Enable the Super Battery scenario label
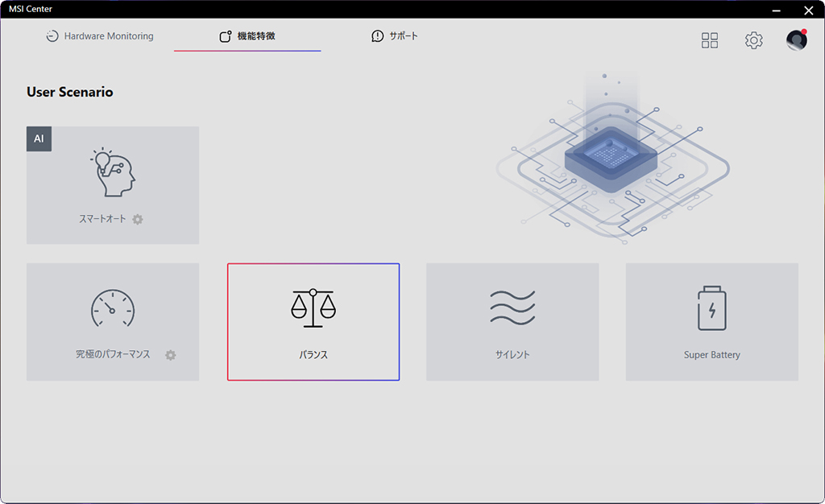This screenshot has height=504, width=825. [712, 355]
